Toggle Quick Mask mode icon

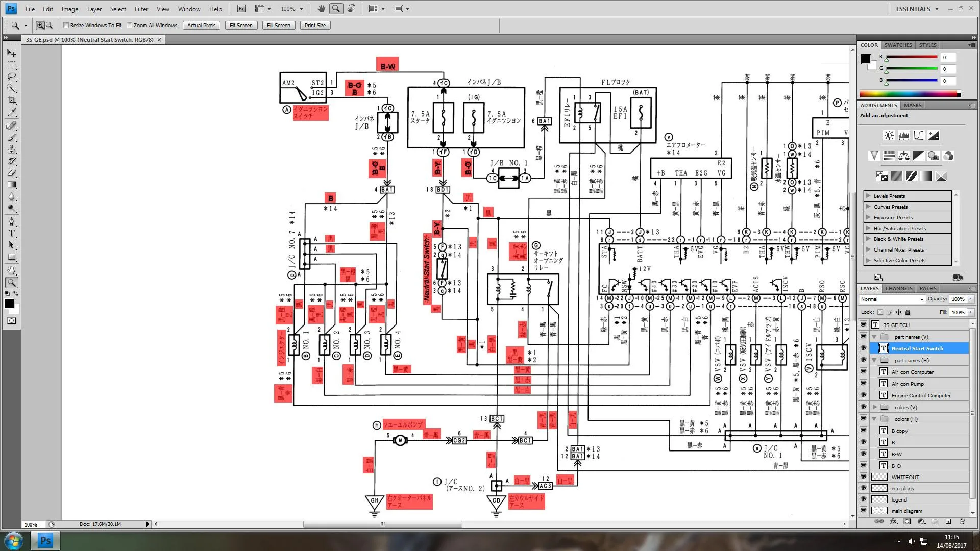[x=12, y=321]
